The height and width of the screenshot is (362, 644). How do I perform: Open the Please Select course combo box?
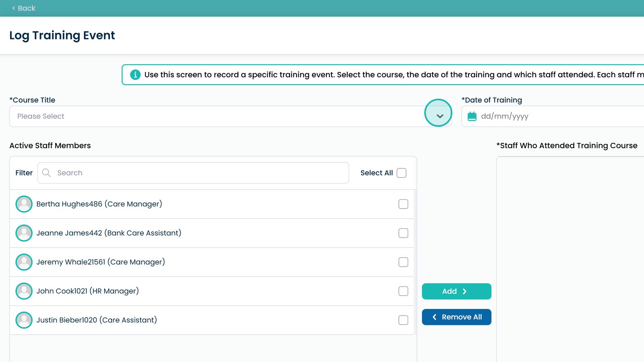(x=217, y=116)
